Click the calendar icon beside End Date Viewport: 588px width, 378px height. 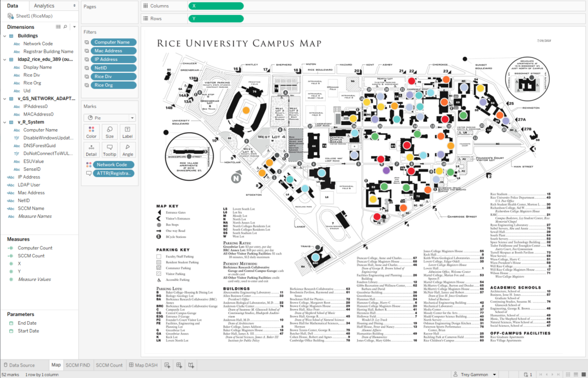[11, 323]
